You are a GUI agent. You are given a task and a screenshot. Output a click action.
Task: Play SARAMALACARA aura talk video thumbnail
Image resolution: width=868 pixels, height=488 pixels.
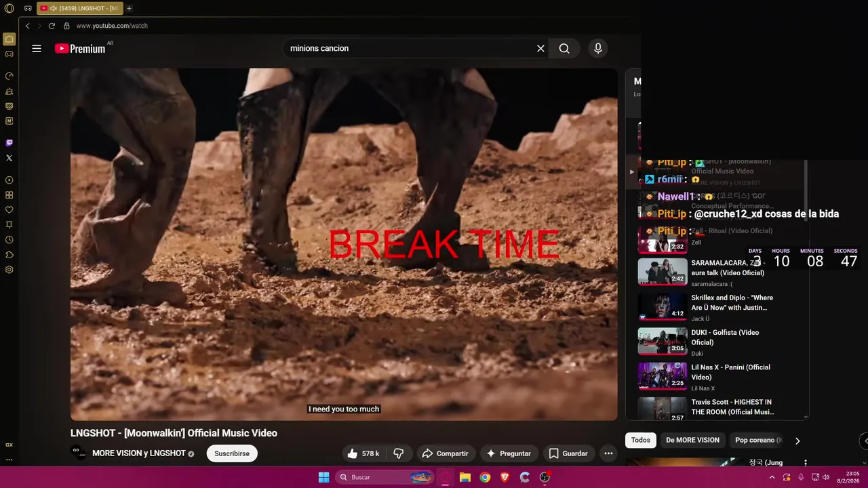pyautogui.click(x=663, y=272)
